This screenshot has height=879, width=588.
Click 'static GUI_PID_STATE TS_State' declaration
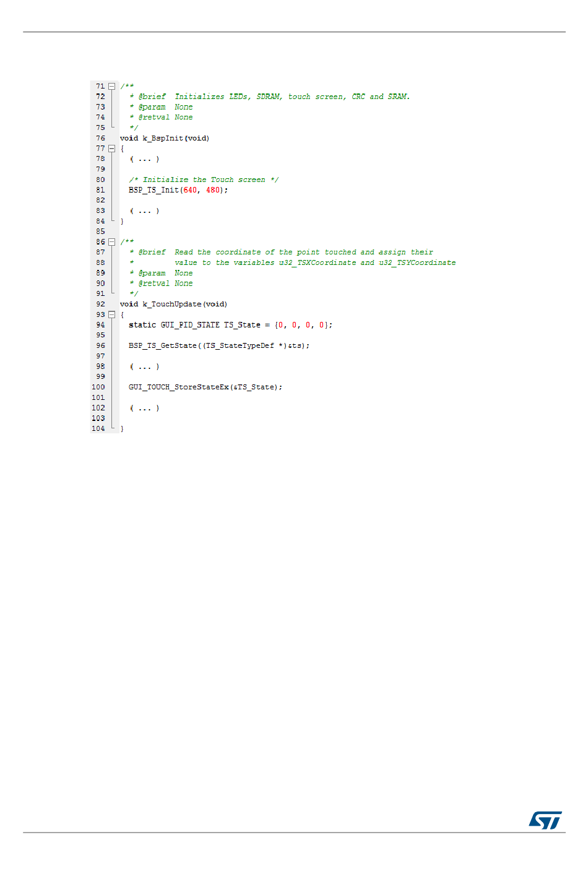point(230,325)
